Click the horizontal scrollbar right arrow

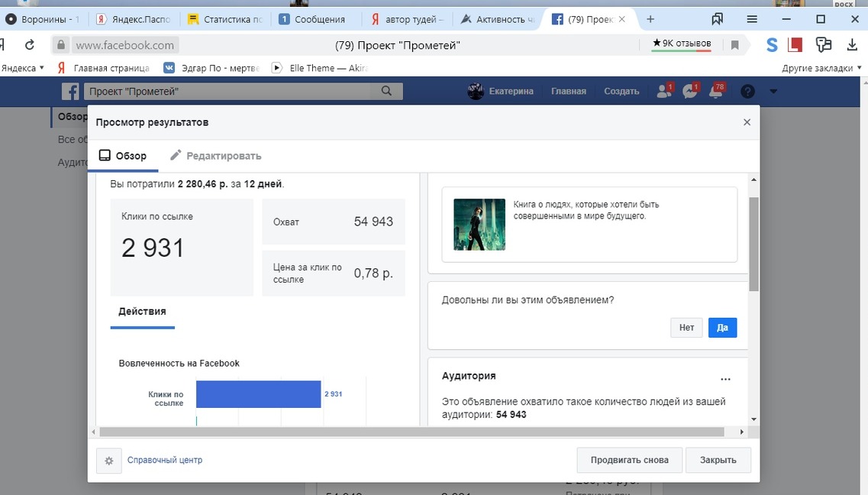pos(742,432)
